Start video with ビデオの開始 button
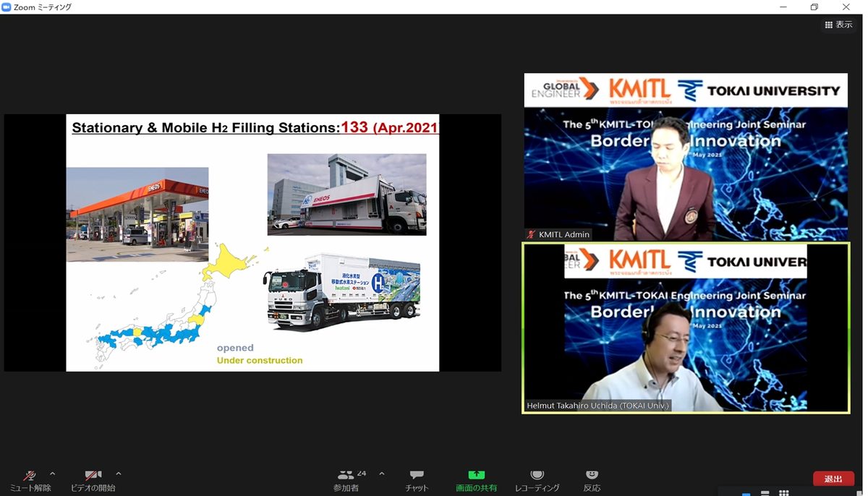The image size is (868, 496). [93, 479]
